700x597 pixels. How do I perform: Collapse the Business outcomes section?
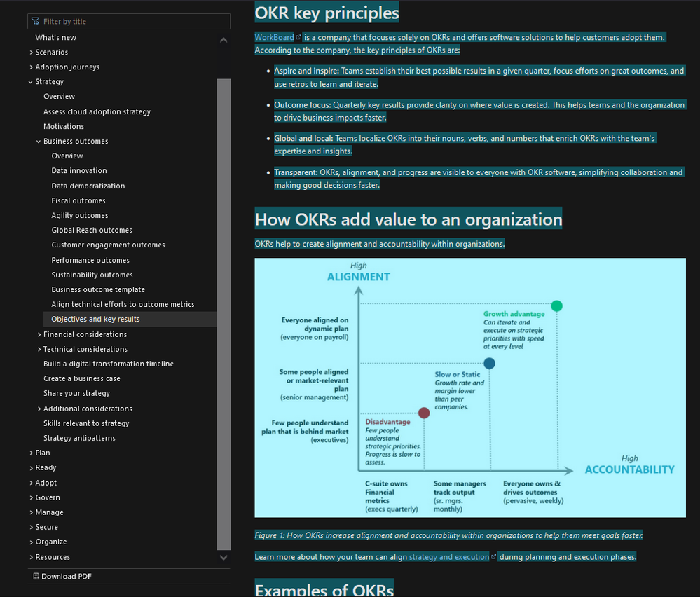pyautogui.click(x=39, y=141)
